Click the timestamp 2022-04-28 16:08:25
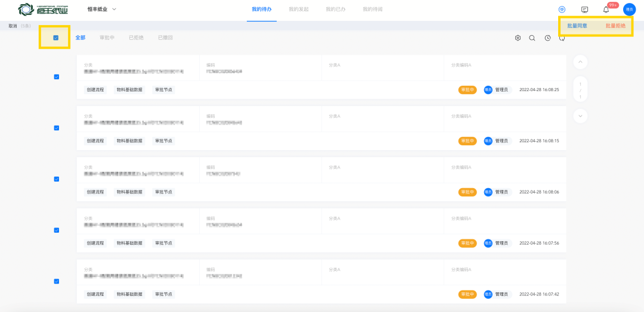 [539, 90]
